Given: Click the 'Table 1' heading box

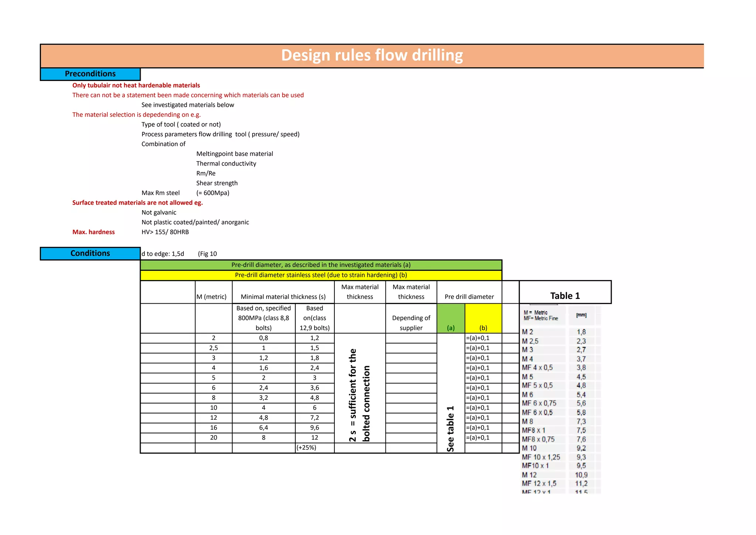Looking at the screenshot, I should 565,296.
